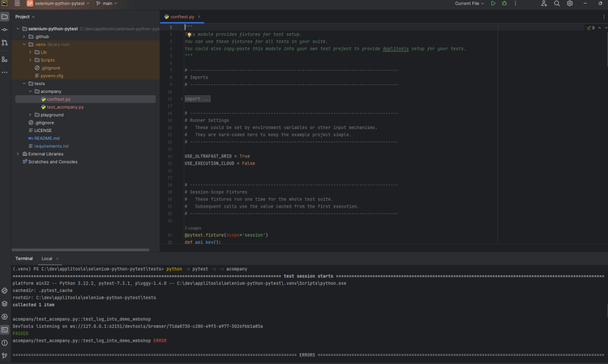The height and width of the screenshot is (364, 608).
Task: Open the Problems tool window
Action: [x=5, y=343]
